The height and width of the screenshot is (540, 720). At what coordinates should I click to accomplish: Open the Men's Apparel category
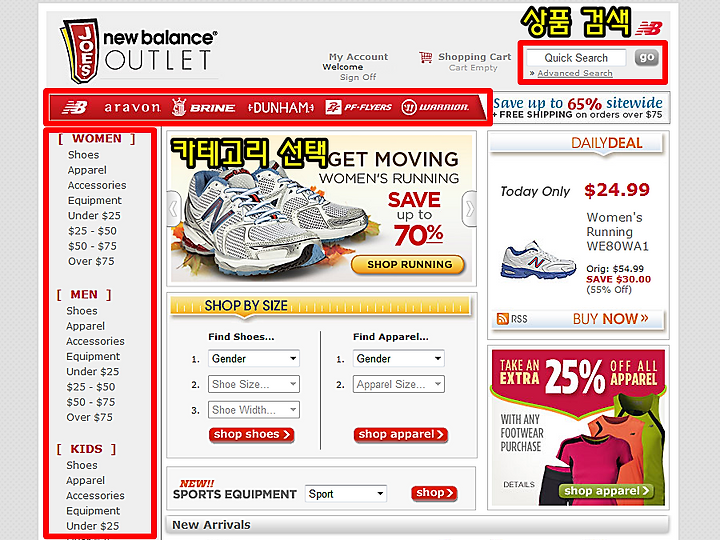(x=85, y=326)
